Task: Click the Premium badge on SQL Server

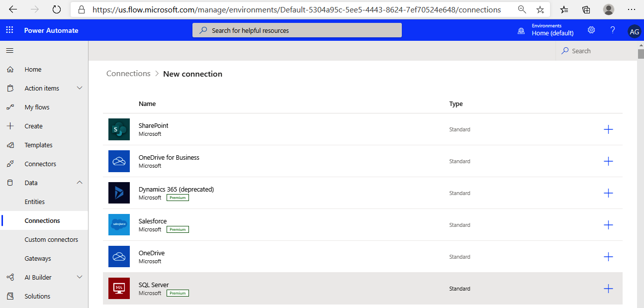Action: point(178,293)
